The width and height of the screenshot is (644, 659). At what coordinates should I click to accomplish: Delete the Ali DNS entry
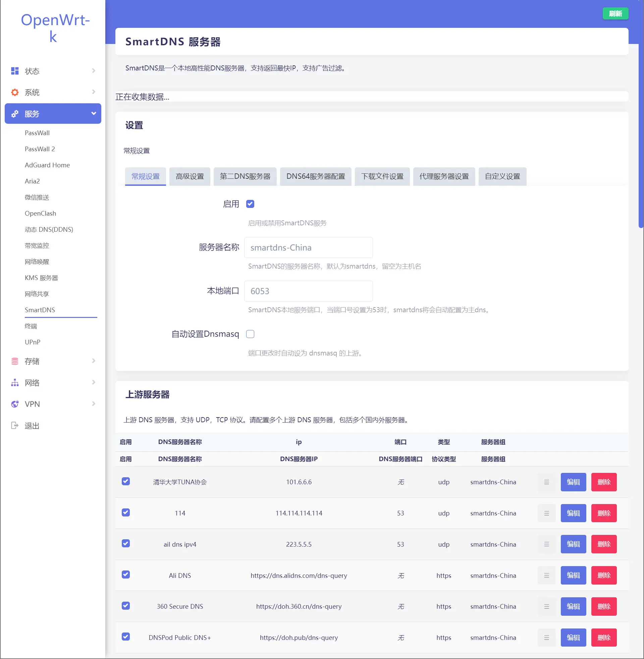[x=604, y=575]
